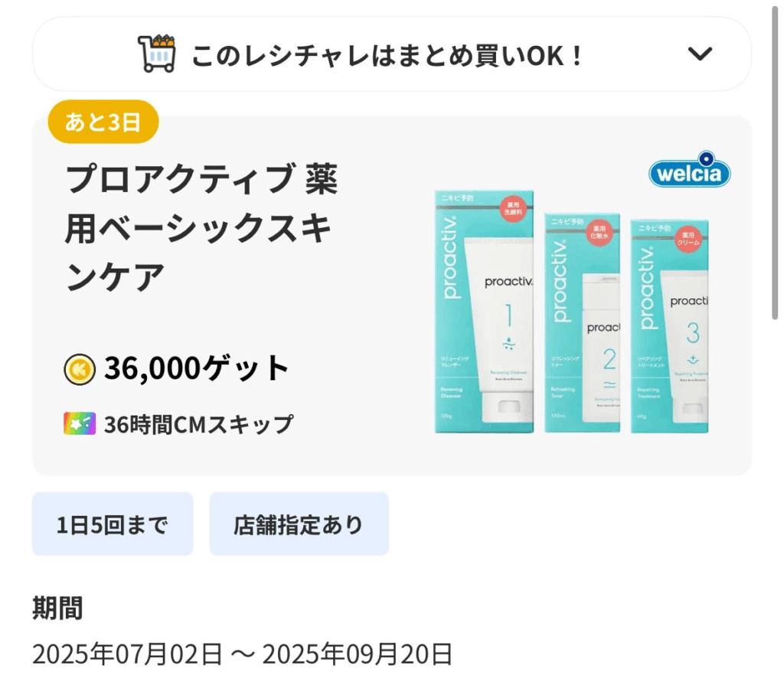
Task: Tap the welcia store logo
Action: coord(690,170)
